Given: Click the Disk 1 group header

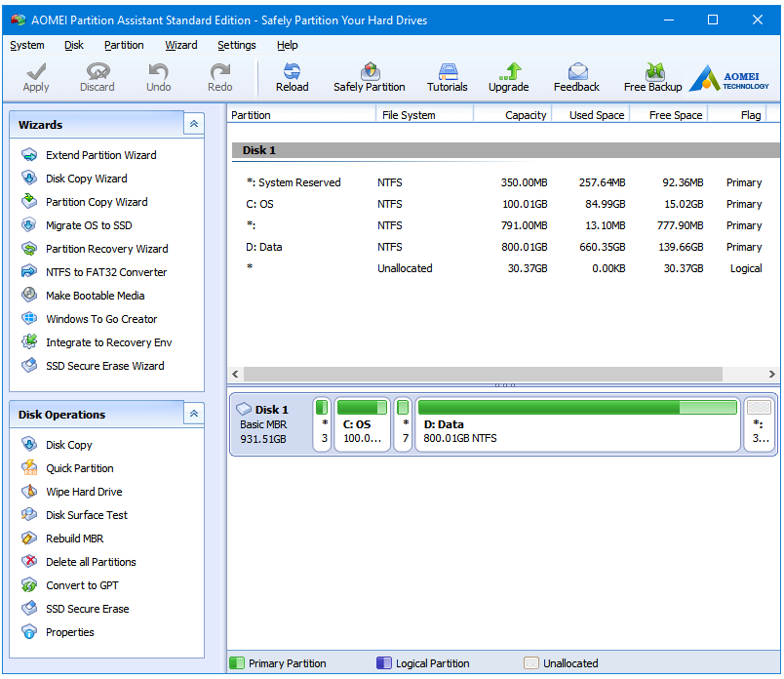Looking at the screenshot, I should [x=505, y=150].
